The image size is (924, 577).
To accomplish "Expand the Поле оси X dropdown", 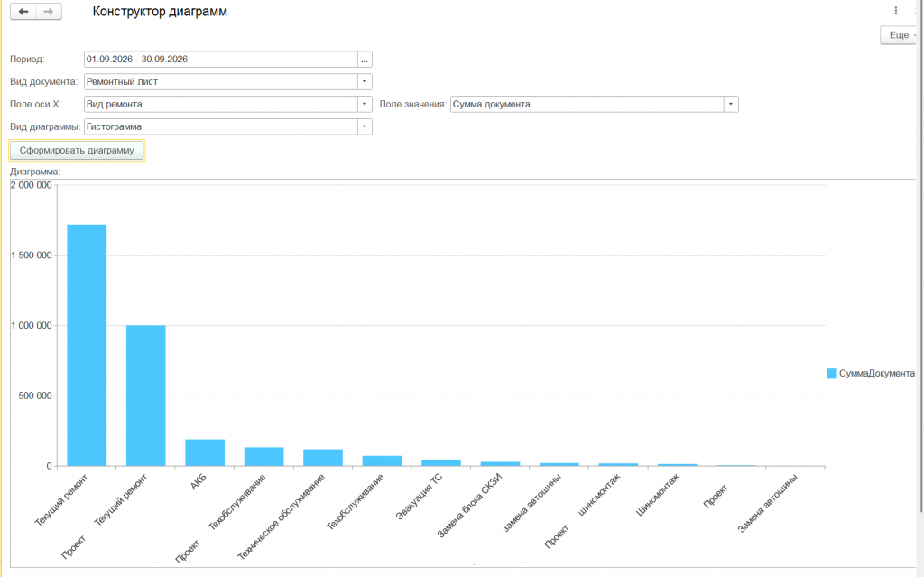I will (x=365, y=105).
